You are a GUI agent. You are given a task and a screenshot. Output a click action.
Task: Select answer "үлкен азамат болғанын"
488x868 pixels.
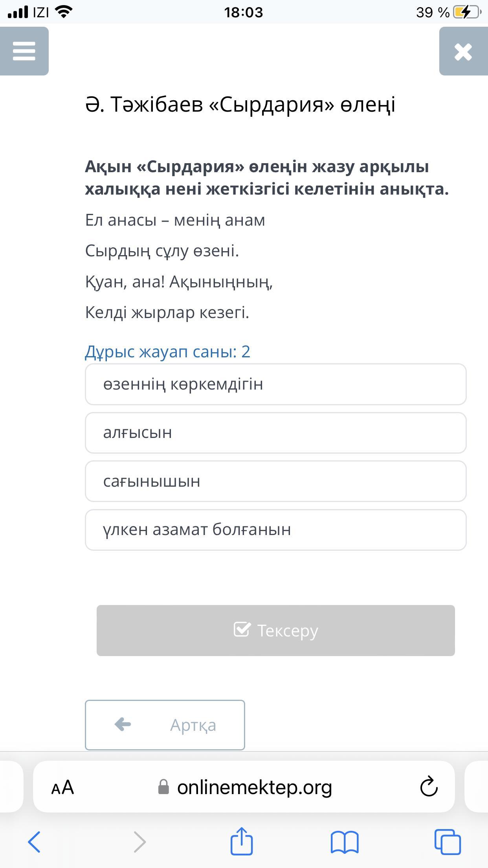(x=275, y=530)
